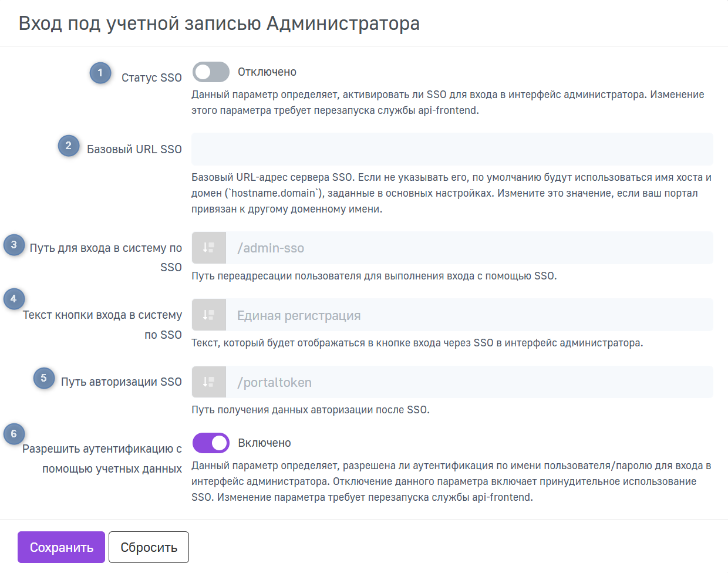
Task: Click the Разрешить аутентификацию с помощью учетных данных label
Action: (102, 459)
